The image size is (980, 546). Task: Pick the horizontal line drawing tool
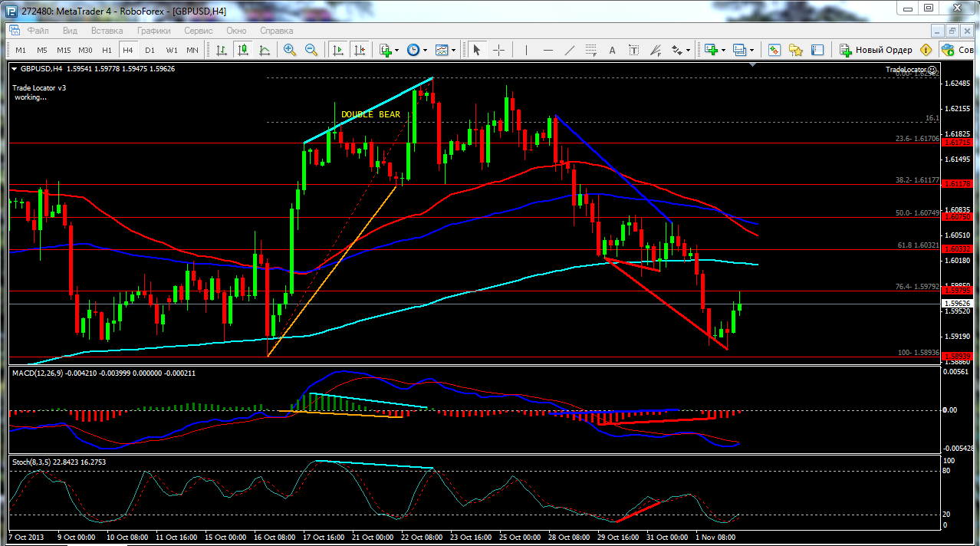point(548,50)
